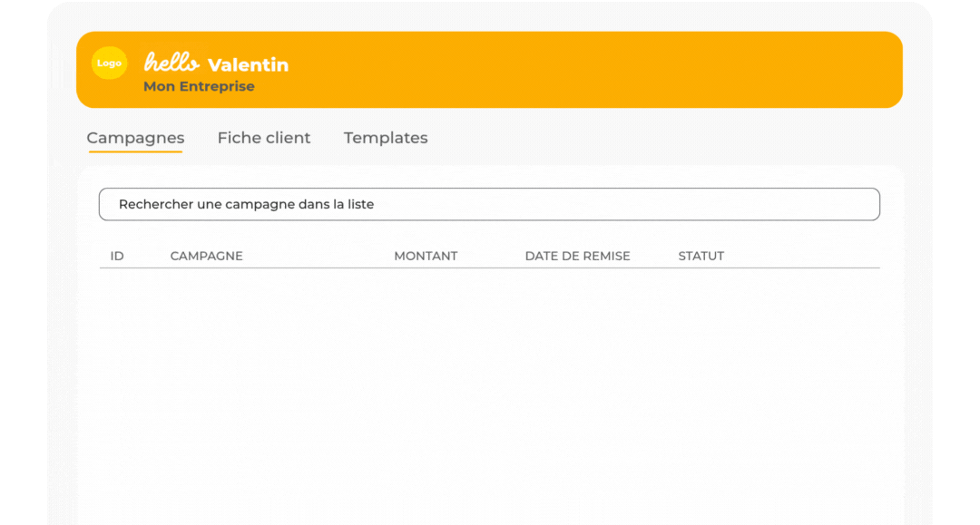980x525 pixels.
Task: Click the grey page background outside the card
Action: [x=62, y=312]
